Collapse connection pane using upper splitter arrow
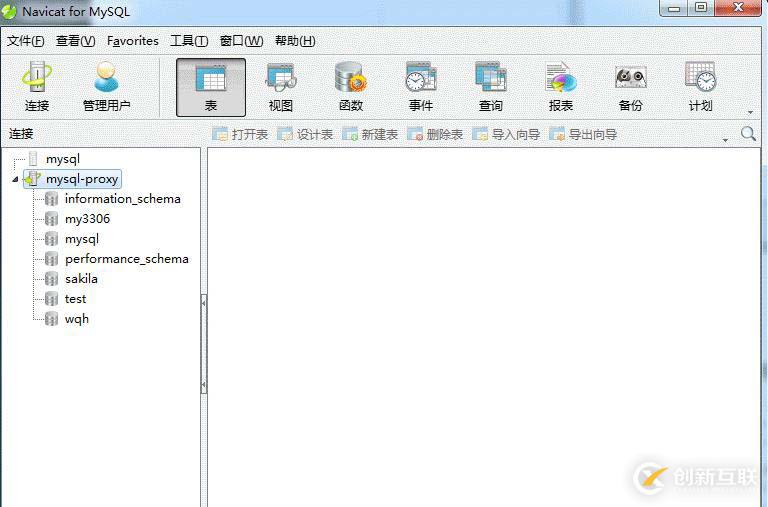Viewport: 768px width, 507px height. coord(203,304)
